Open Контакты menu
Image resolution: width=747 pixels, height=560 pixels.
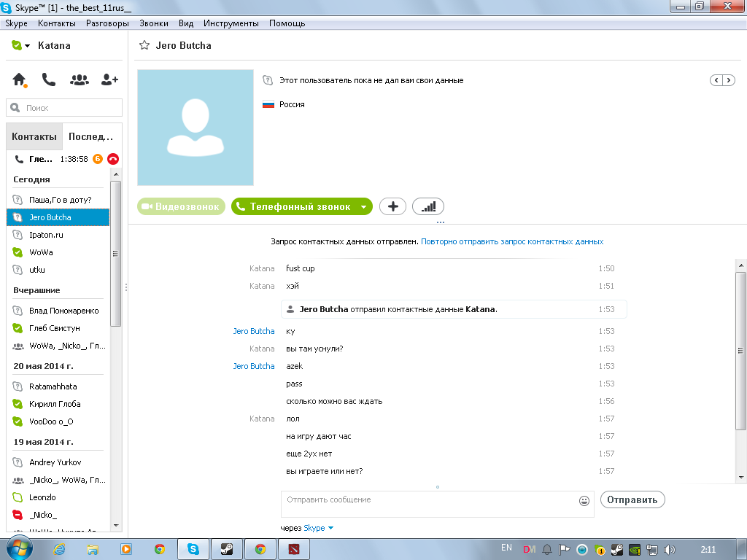click(x=57, y=23)
